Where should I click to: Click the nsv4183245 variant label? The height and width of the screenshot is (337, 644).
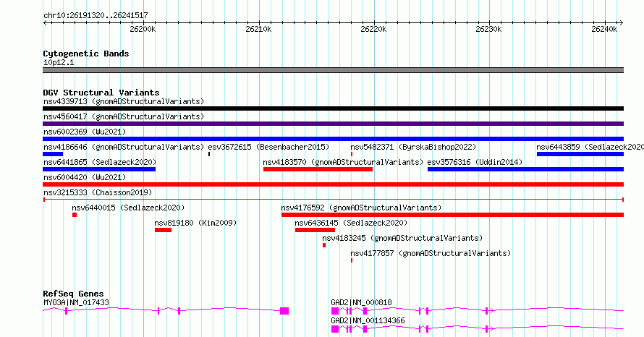coord(402,238)
